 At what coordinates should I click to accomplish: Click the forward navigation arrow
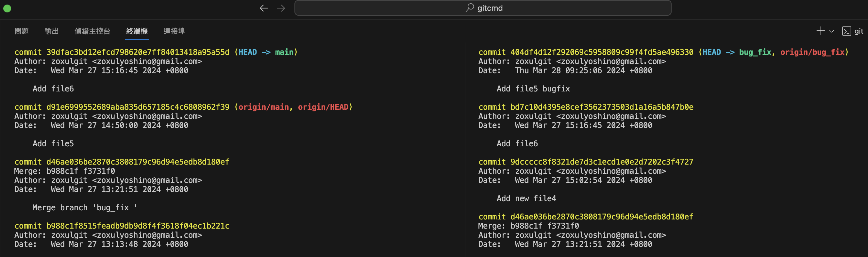[x=281, y=8]
